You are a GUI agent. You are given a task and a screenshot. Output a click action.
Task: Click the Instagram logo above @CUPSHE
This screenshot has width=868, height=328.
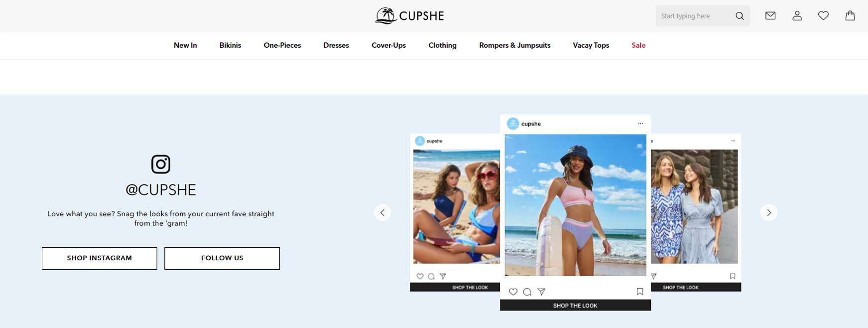(x=161, y=164)
